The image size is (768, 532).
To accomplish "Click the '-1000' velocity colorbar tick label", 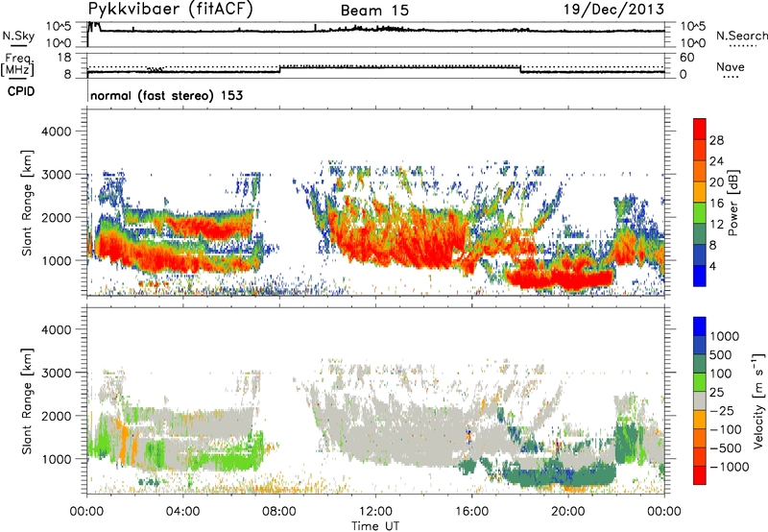I will click(729, 467).
